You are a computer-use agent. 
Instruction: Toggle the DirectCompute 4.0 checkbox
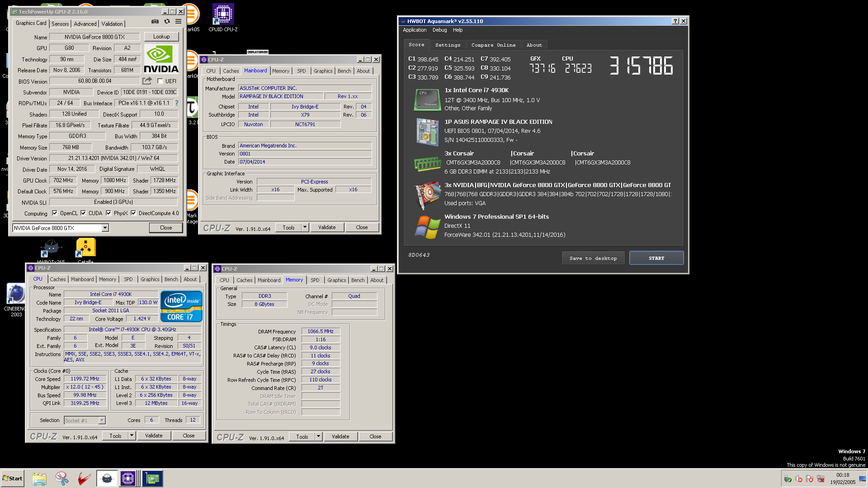tap(133, 213)
